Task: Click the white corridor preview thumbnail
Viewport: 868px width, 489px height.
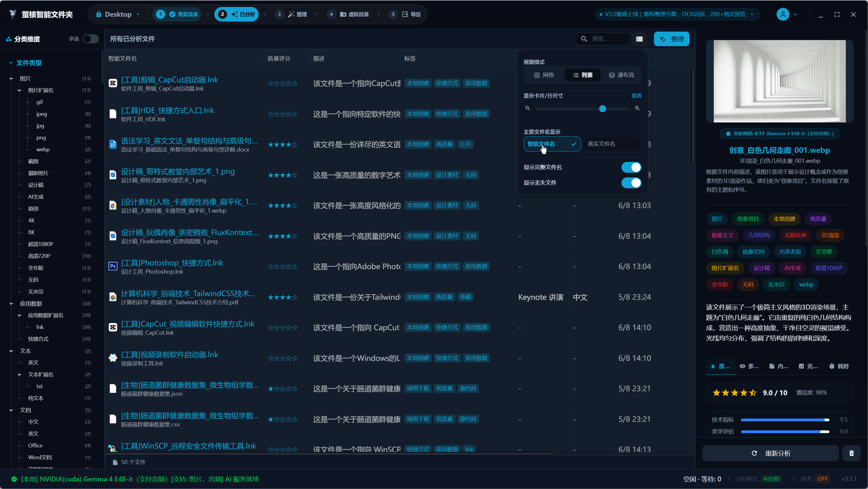Action: [779, 81]
